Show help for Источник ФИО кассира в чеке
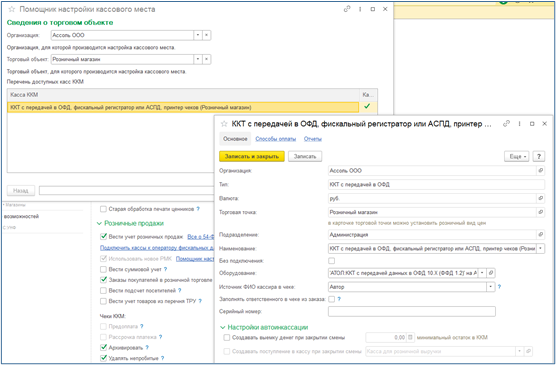This screenshot has height=365, width=556. 499,287
